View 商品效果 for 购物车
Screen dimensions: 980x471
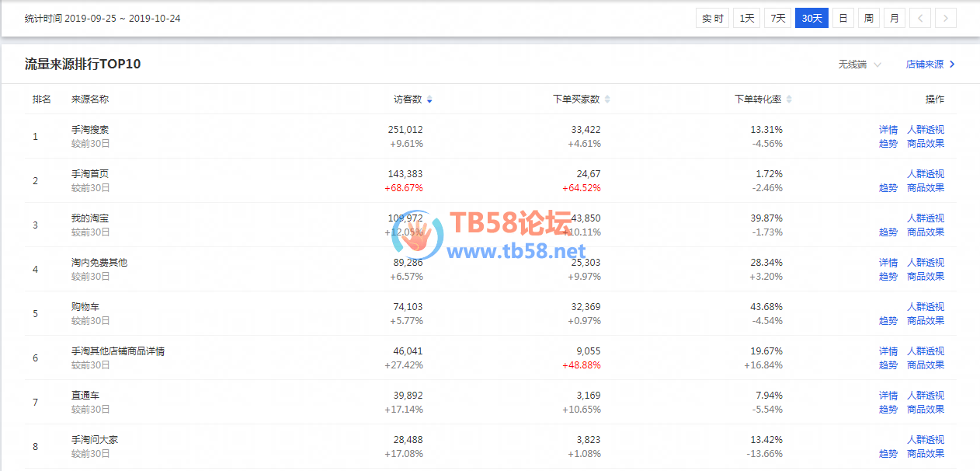926,321
